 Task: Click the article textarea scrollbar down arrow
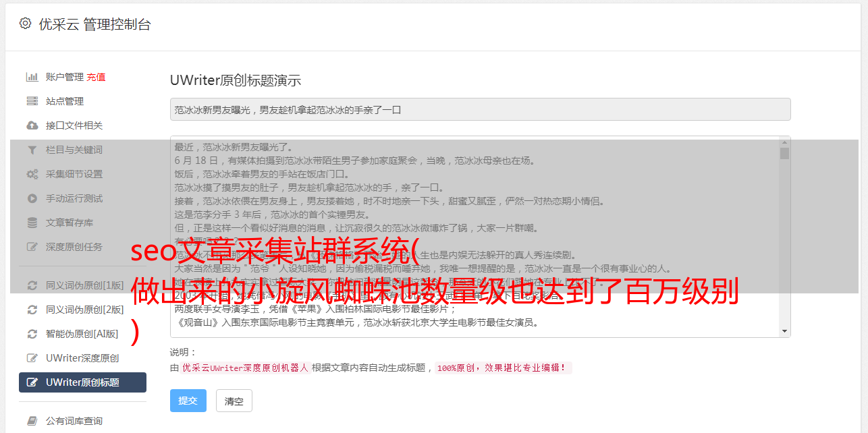coord(784,331)
